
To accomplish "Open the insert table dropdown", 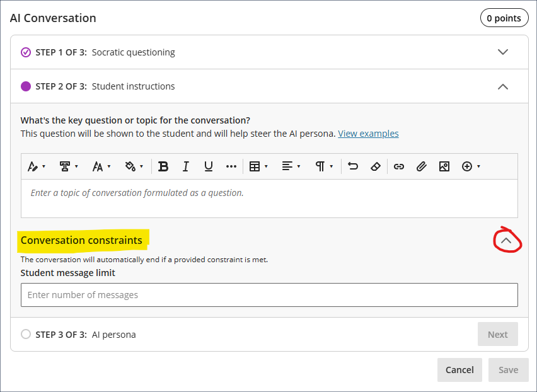I will 258,166.
